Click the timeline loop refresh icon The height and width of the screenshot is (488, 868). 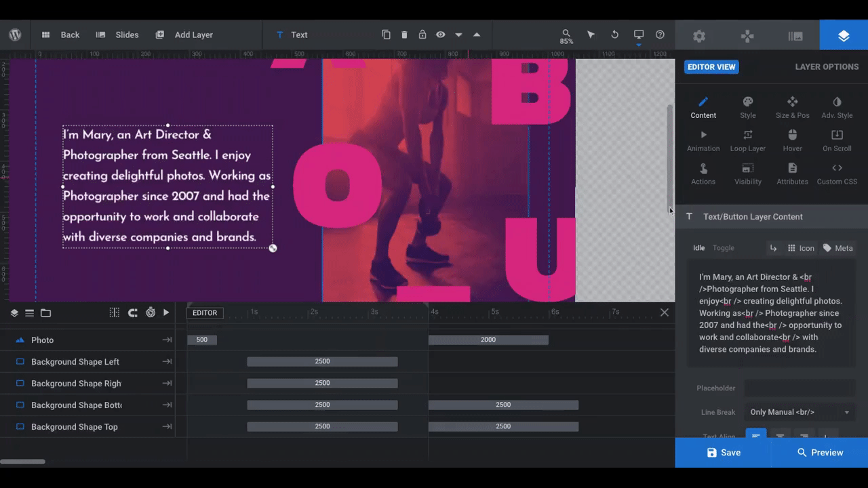click(133, 312)
